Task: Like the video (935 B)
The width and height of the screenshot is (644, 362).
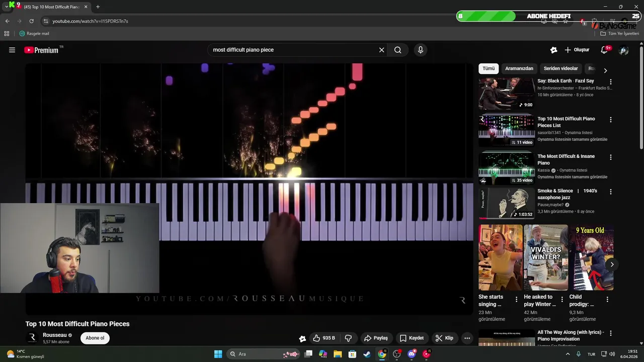Action: [x=324, y=338]
